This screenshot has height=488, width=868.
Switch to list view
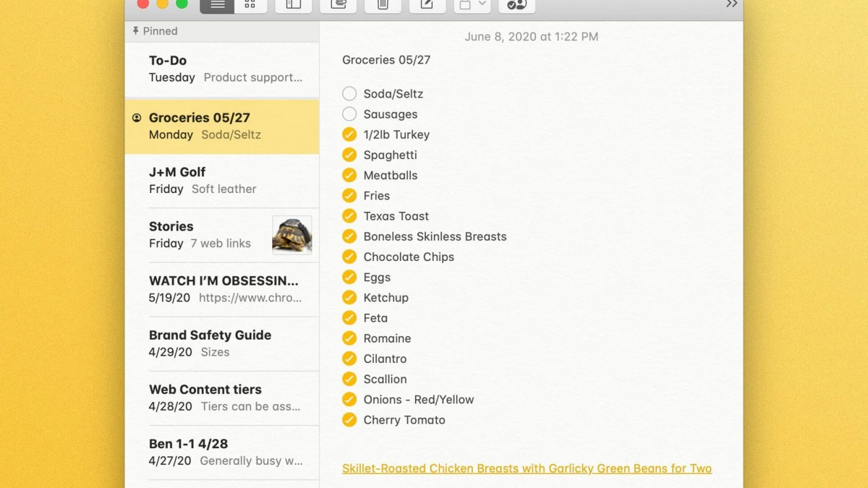coord(217,5)
